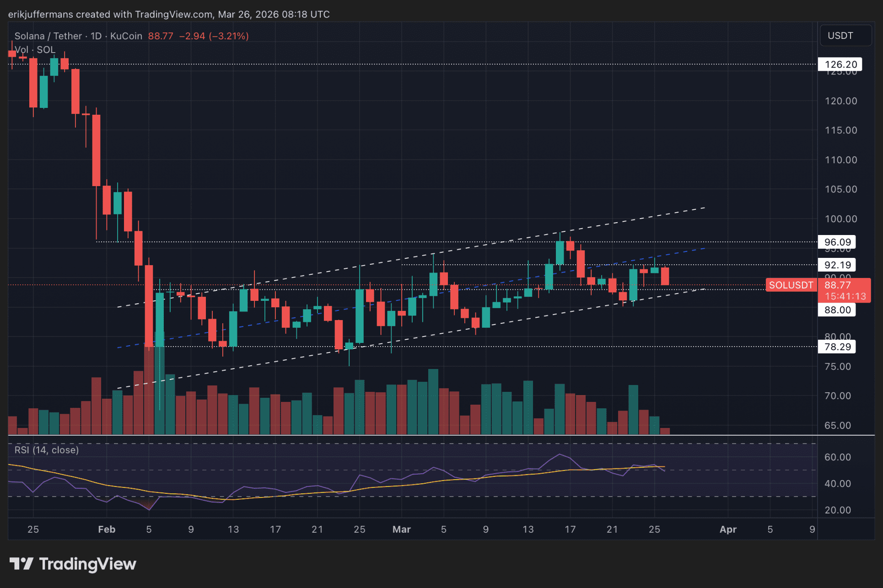Viewport: 883px width, 588px height.
Task: Open the USDT currency selector
Action: click(845, 36)
